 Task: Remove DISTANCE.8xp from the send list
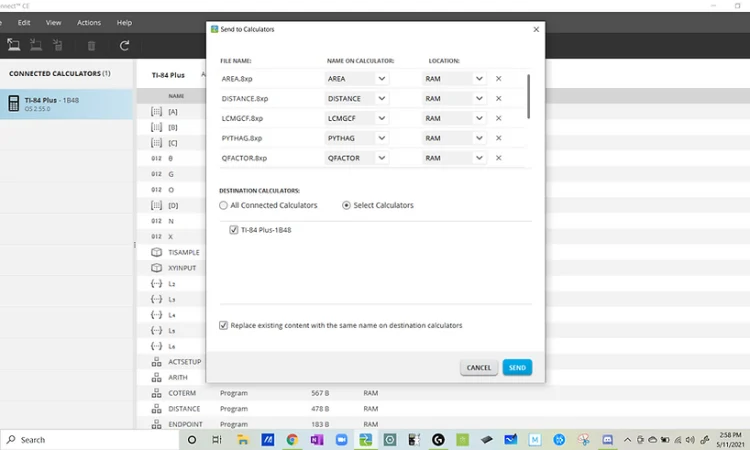coord(498,99)
